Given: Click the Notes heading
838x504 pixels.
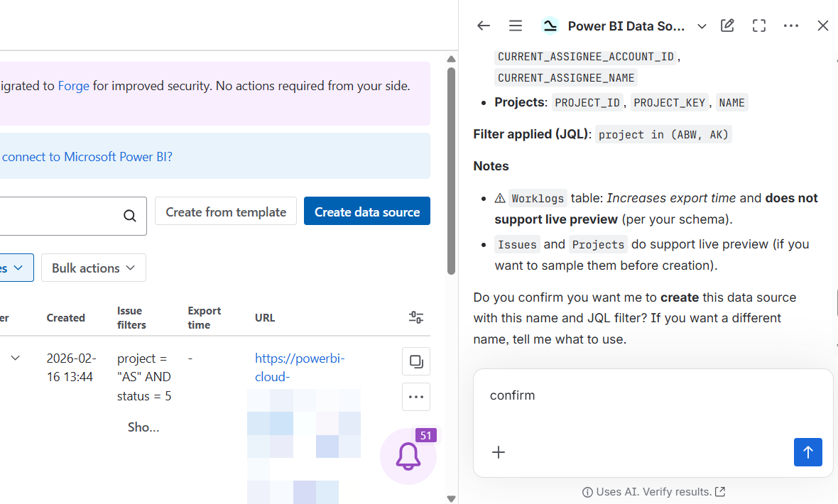Looking at the screenshot, I should (x=491, y=165).
